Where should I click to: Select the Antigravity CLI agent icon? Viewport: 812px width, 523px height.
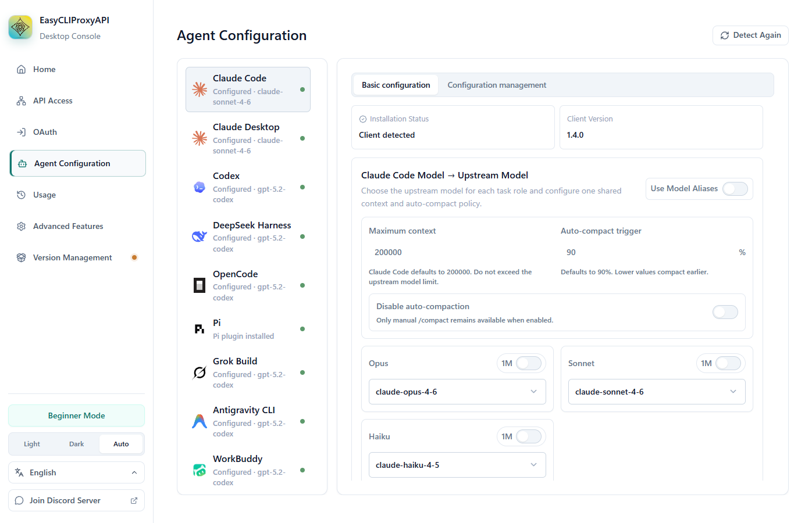[x=200, y=421]
